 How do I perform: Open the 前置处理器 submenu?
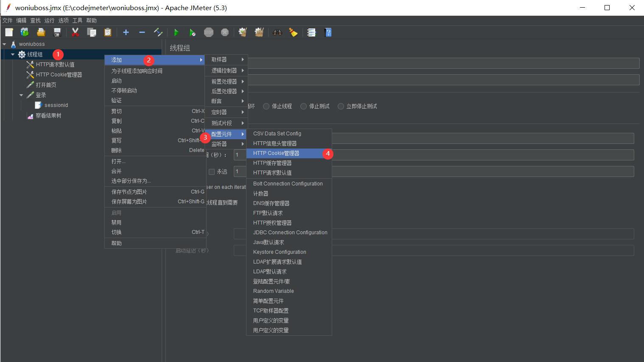pyautogui.click(x=226, y=81)
